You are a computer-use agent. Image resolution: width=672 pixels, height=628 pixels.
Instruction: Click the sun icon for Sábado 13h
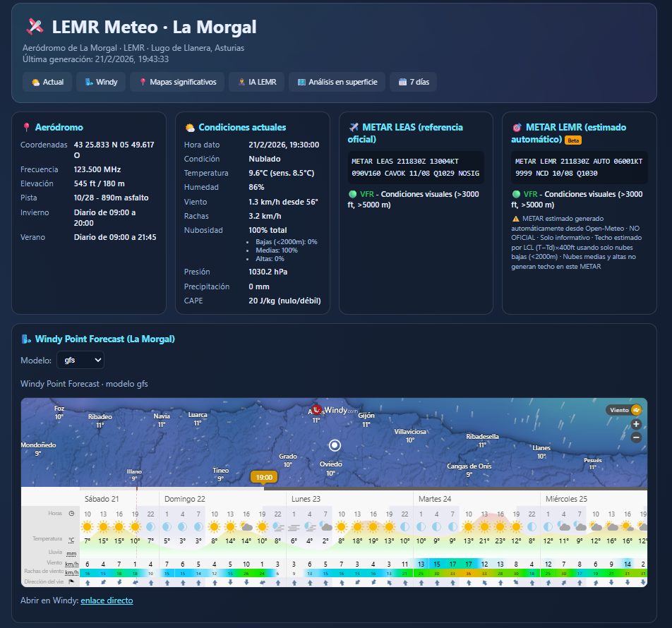(103, 526)
